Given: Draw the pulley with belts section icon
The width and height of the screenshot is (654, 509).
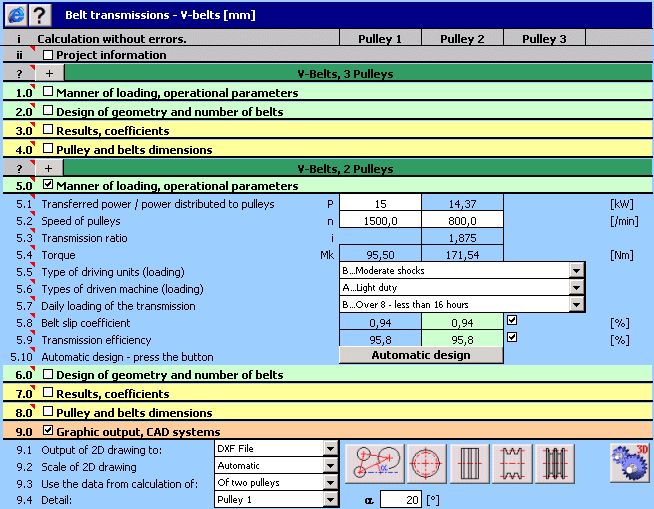Looking at the screenshot, I should 554,464.
